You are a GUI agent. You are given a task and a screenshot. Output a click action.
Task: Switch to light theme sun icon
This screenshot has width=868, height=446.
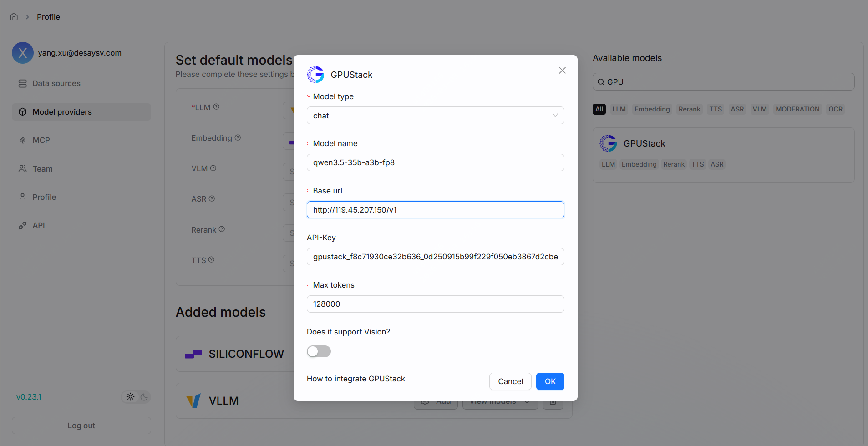point(131,397)
